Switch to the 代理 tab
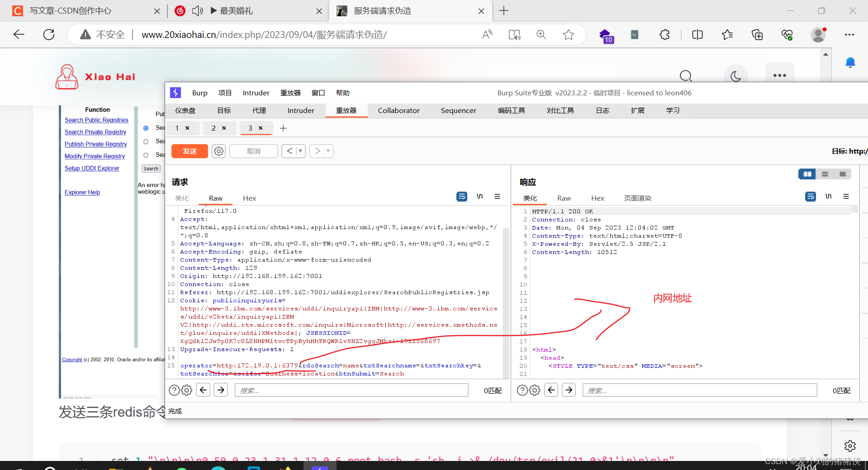 coord(259,110)
